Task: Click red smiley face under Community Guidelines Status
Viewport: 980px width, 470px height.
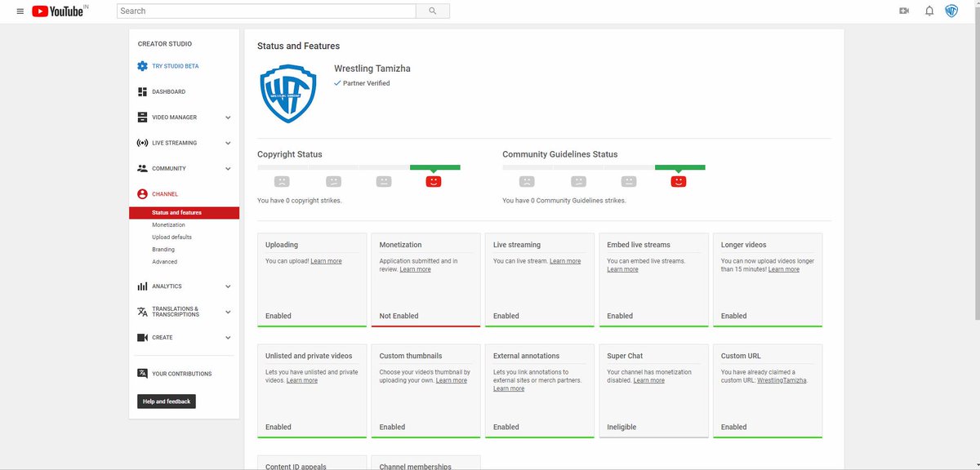Action: tap(679, 181)
